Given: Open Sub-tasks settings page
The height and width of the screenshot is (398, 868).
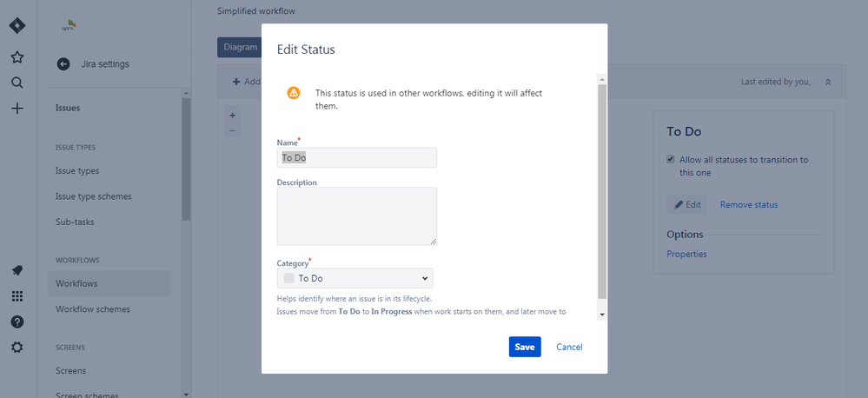Looking at the screenshot, I should (75, 222).
